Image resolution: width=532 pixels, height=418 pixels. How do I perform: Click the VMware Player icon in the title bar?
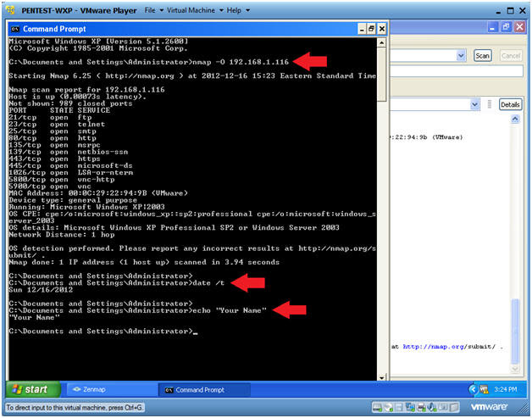click(x=11, y=10)
